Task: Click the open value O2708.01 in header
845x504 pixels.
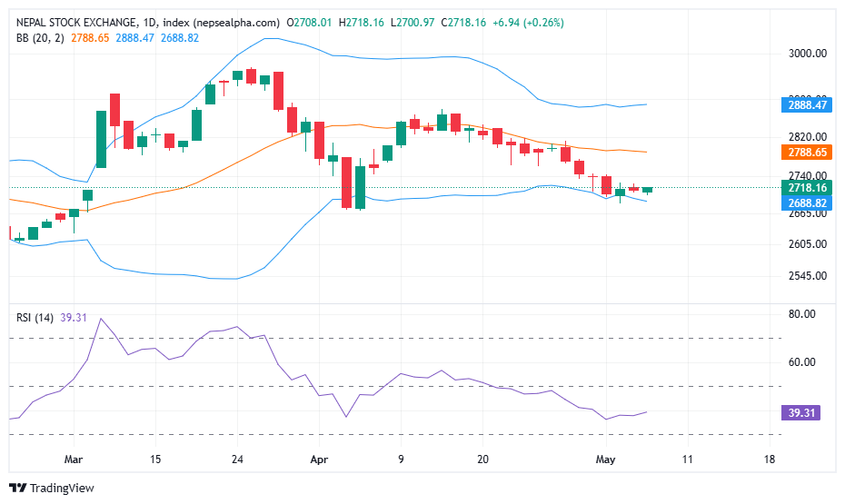Action: point(309,23)
